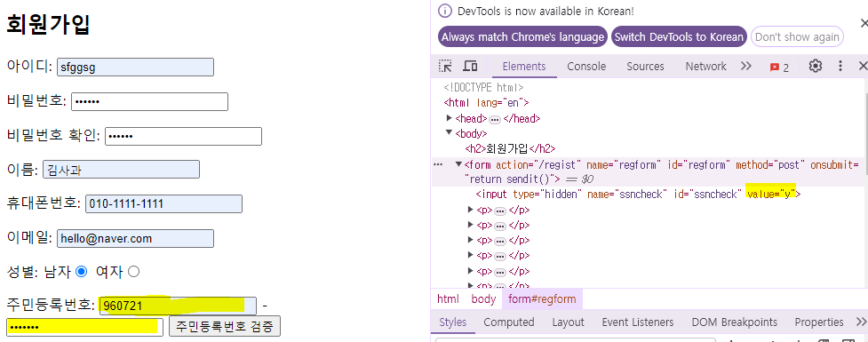This screenshot has height=342, width=868.
Task: Collapse the regform form node
Action: [x=458, y=165]
